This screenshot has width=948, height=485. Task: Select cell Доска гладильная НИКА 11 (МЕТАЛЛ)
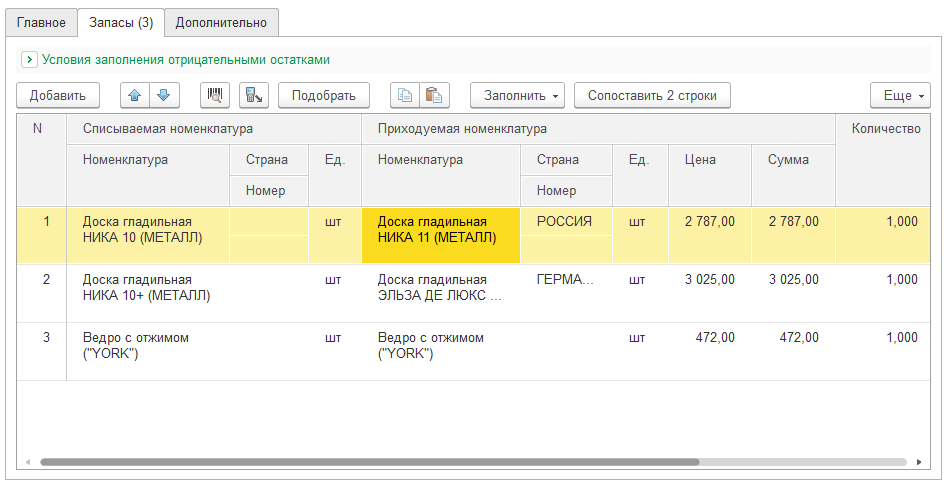[x=441, y=236]
